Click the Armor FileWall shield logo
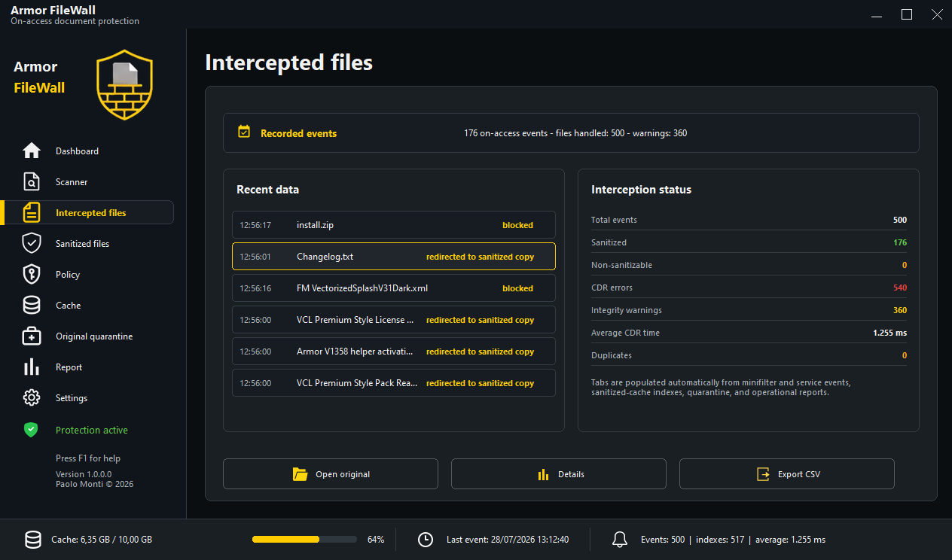Image resolution: width=952 pixels, height=560 pixels. tap(125, 84)
